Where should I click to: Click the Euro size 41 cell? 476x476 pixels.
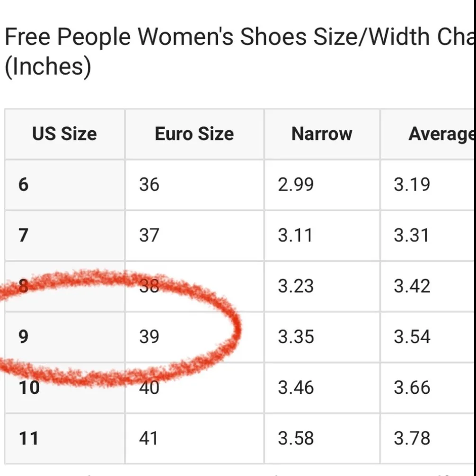(149, 439)
